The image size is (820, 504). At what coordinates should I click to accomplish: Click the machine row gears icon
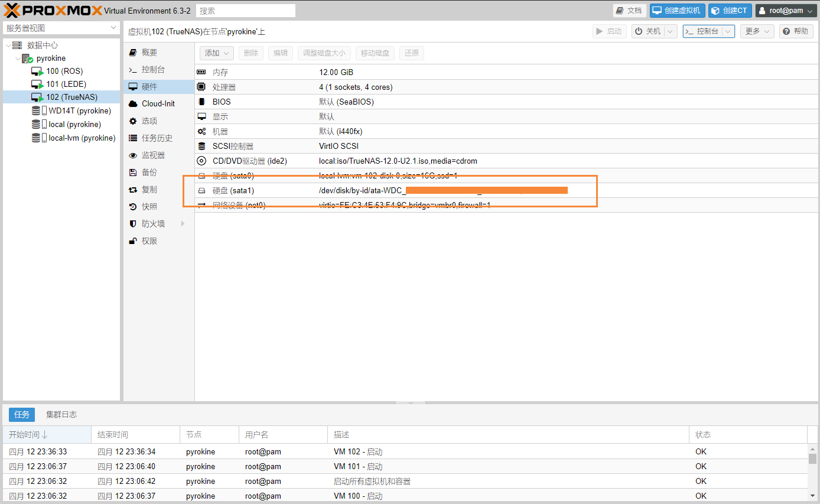[201, 131]
